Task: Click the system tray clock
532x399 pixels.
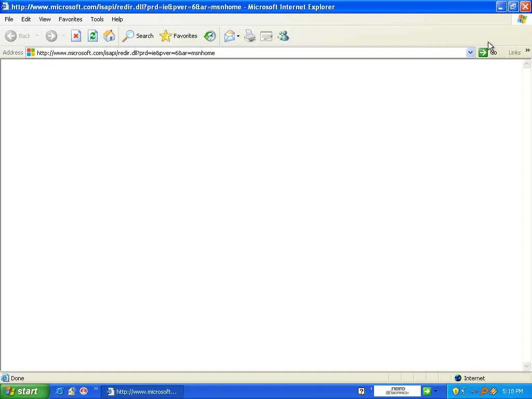Action: coord(513,392)
